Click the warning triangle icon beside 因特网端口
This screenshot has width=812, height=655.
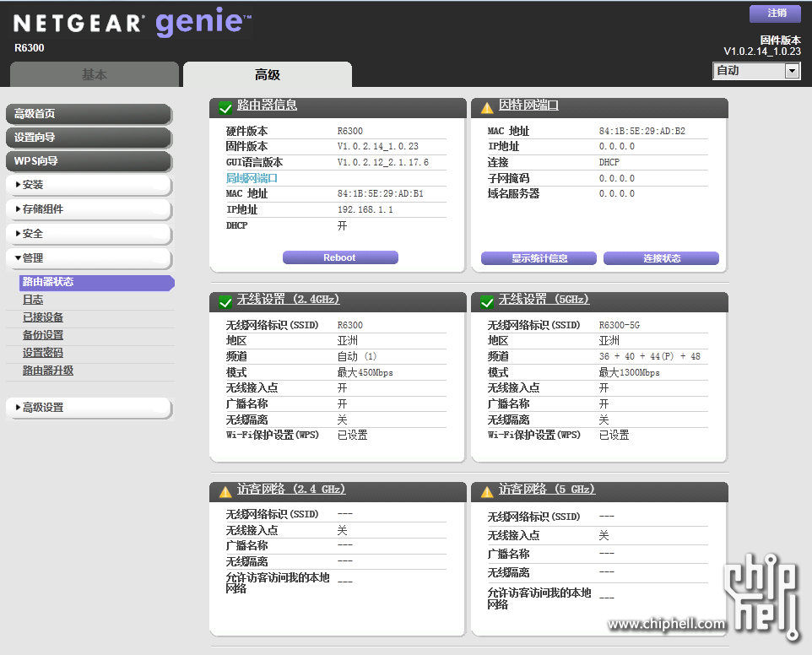point(487,108)
